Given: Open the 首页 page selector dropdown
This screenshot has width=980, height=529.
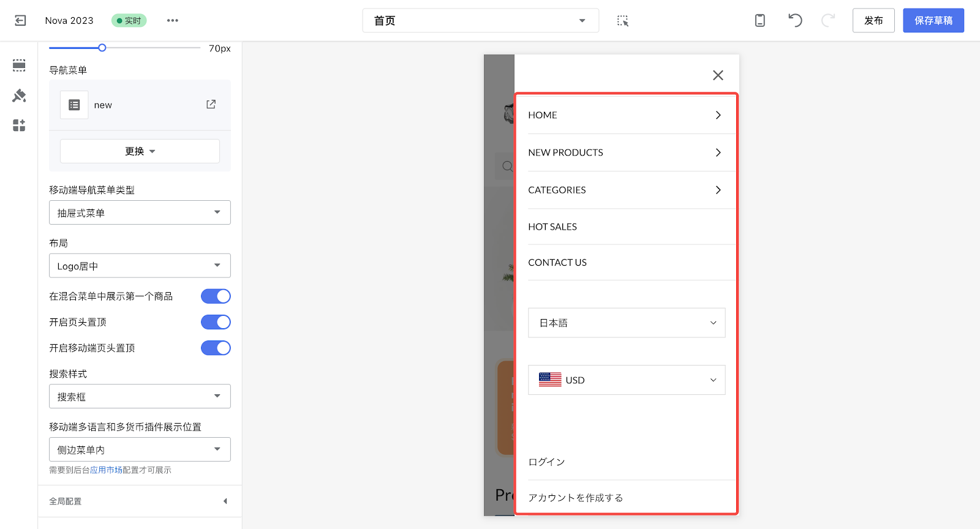Looking at the screenshot, I should pyautogui.click(x=480, y=21).
